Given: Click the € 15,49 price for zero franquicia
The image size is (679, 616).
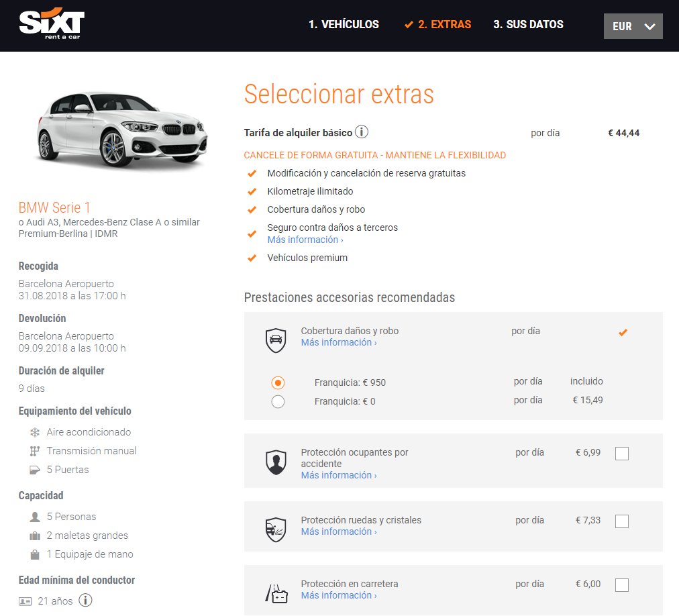Looking at the screenshot, I should click(588, 400).
